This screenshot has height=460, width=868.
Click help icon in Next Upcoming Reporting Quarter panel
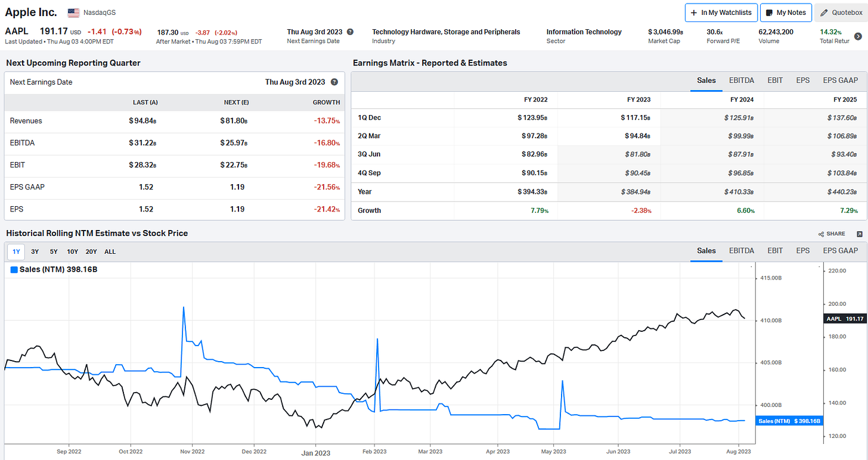pyautogui.click(x=334, y=82)
